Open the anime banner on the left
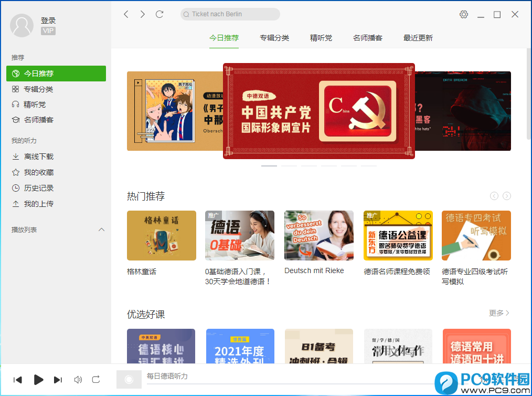Screen dimensions: 532x396 click(175, 111)
